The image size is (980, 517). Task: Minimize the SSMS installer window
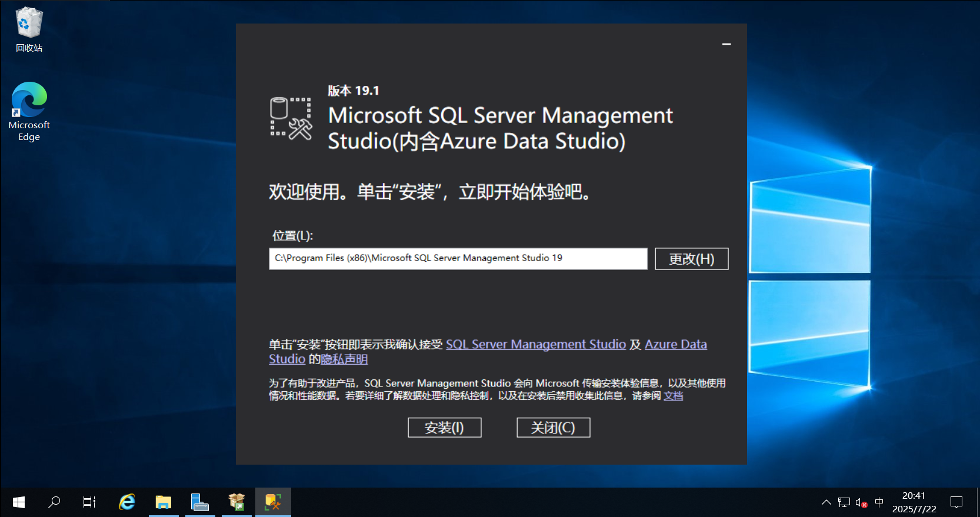tap(726, 44)
